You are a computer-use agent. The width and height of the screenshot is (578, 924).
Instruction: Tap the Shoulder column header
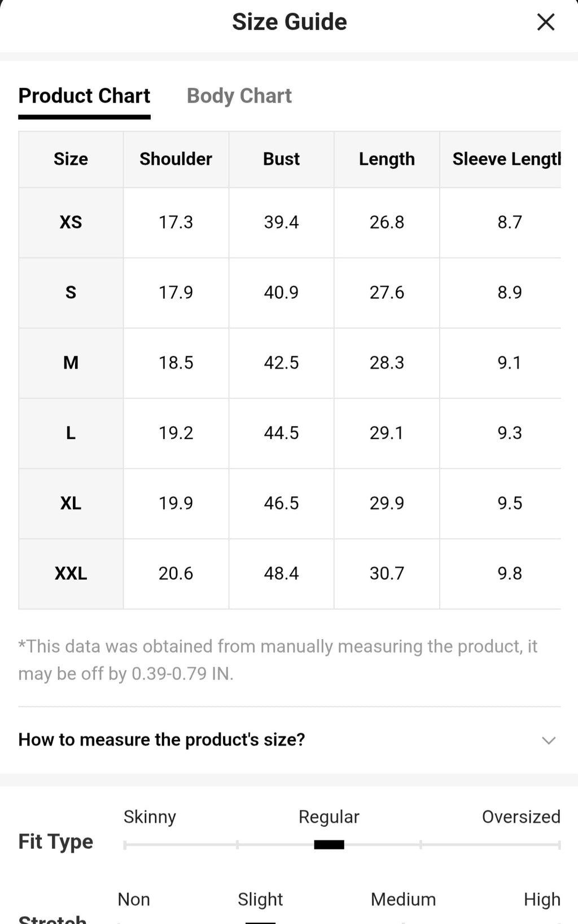pos(176,159)
